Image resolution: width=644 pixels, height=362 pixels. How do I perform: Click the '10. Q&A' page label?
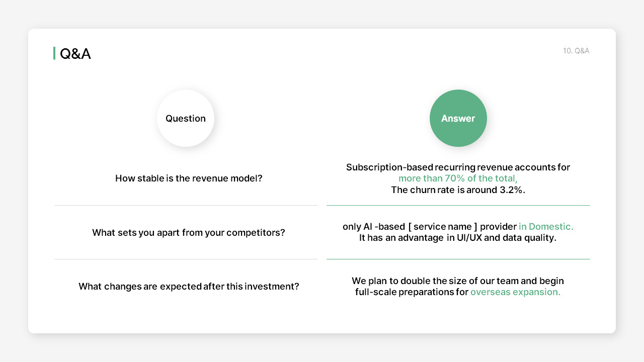point(576,51)
